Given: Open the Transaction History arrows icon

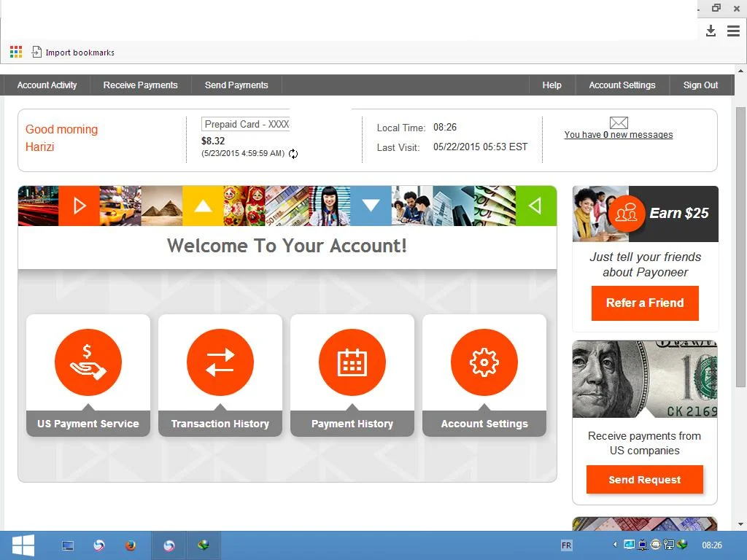Looking at the screenshot, I should pos(220,362).
